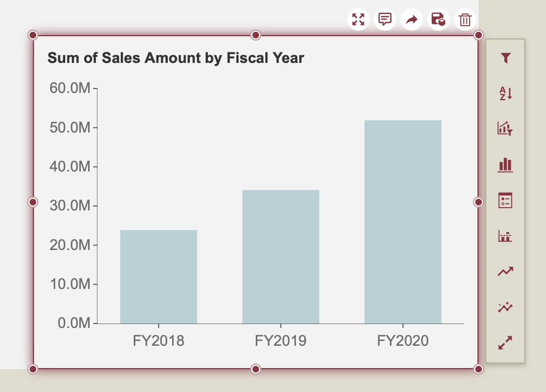Click the A-Z sort icon
Screen dimensions: 546x392
pos(505,94)
